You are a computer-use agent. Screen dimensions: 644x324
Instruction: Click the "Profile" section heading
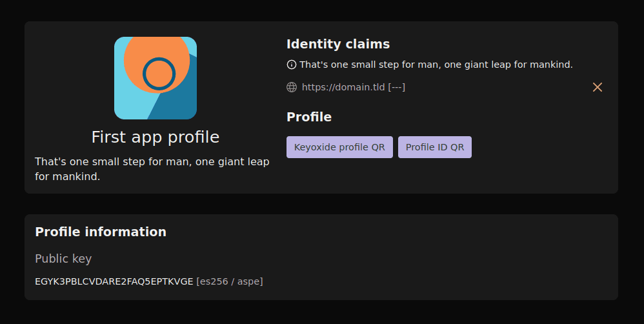pyautogui.click(x=309, y=117)
